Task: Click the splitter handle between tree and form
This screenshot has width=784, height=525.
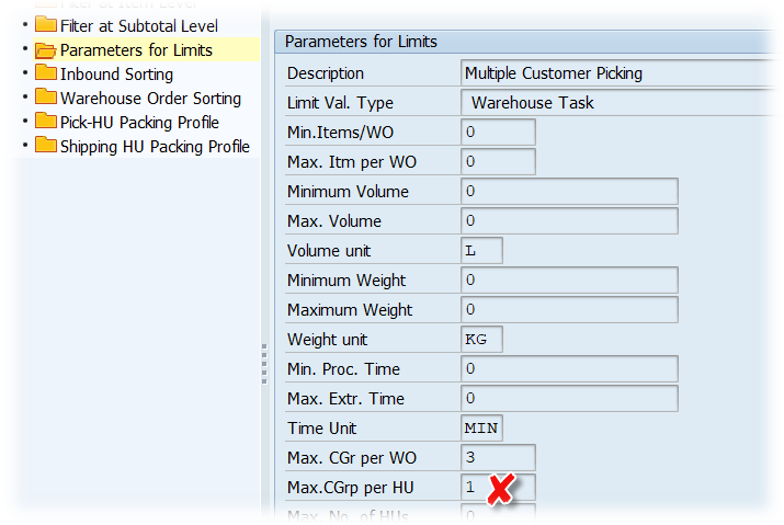Action: click(x=264, y=364)
